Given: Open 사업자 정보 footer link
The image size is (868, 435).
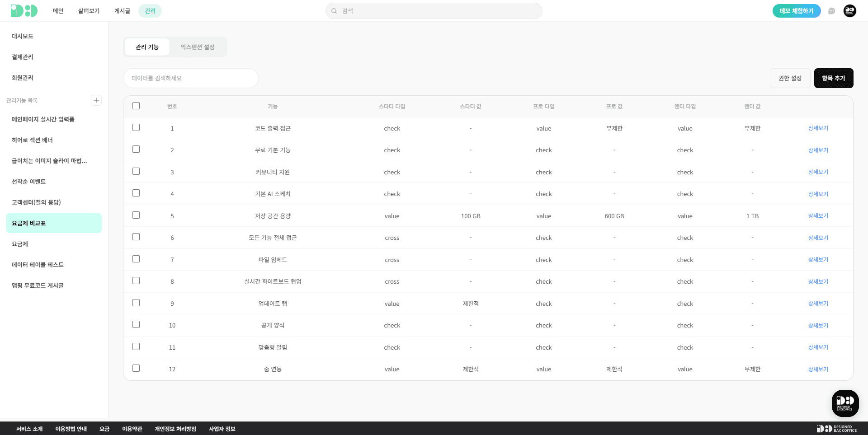Looking at the screenshot, I should 222,429.
